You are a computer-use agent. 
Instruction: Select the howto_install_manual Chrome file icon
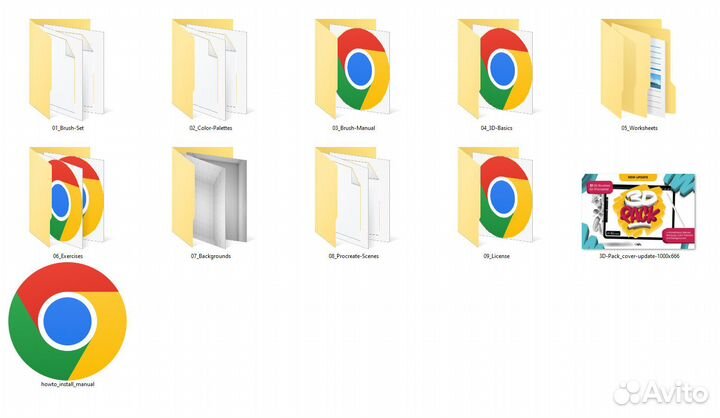click(68, 321)
